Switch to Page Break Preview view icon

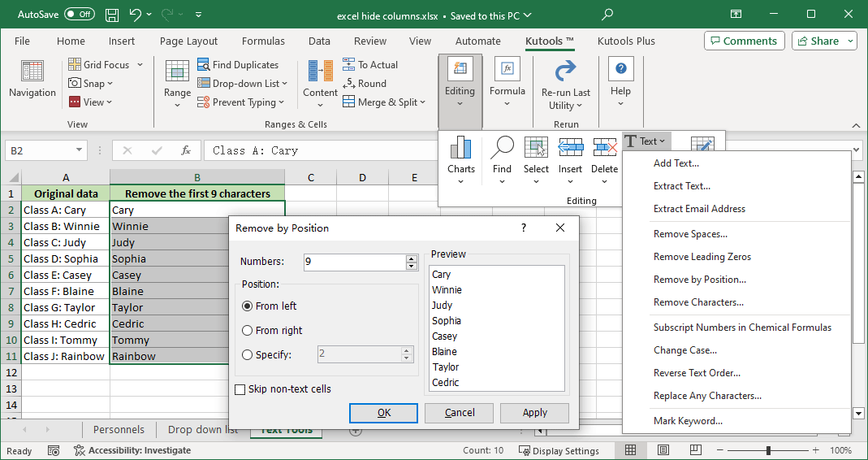(x=696, y=450)
